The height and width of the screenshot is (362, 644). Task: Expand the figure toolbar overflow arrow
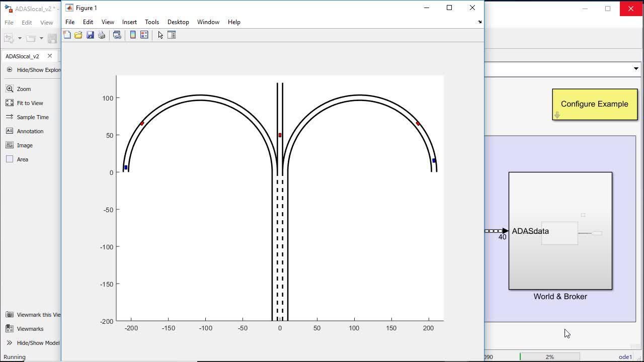coord(479,22)
